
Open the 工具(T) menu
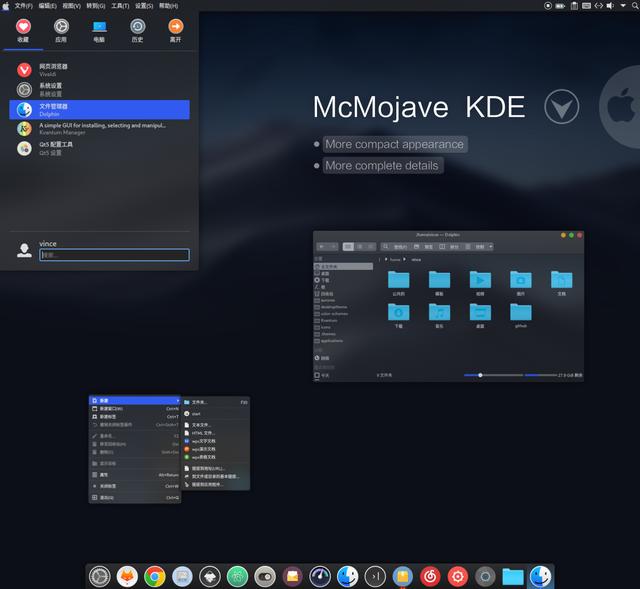(x=120, y=6)
